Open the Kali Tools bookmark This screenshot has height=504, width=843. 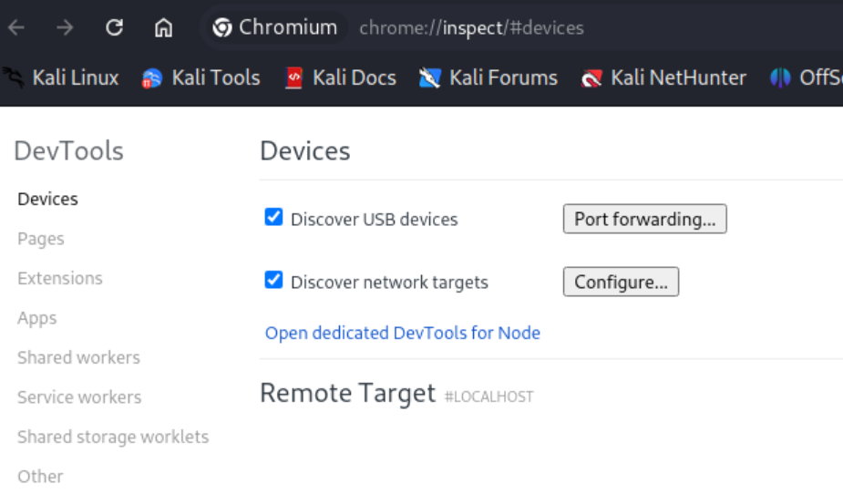point(200,78)
